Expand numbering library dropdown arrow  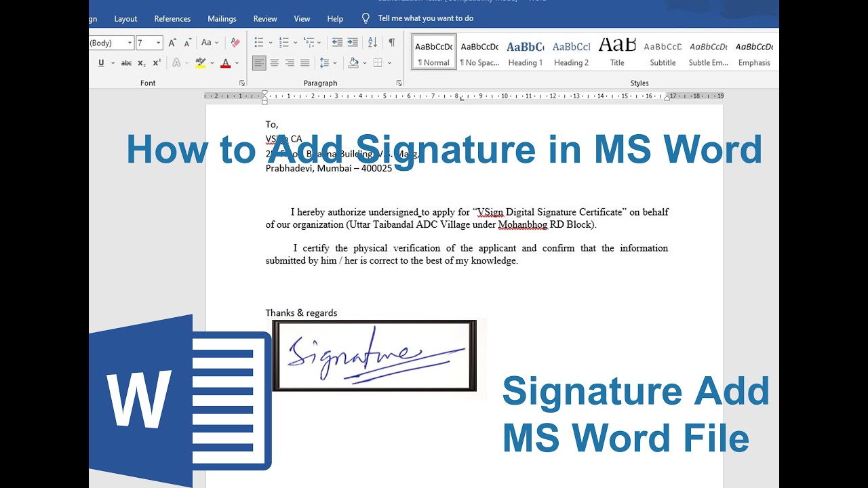click(296, 43)
